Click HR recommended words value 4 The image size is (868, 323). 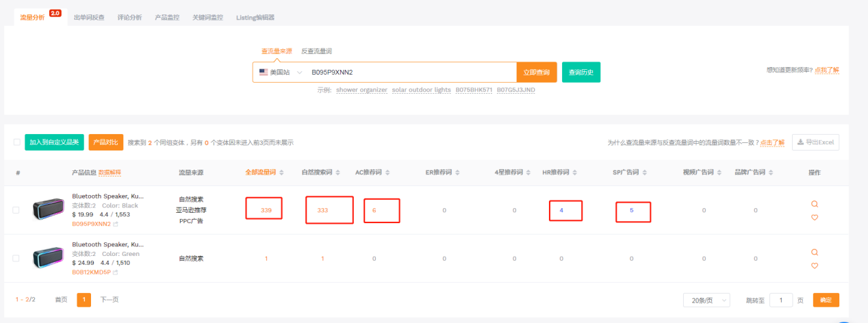(x=561, y=210)
